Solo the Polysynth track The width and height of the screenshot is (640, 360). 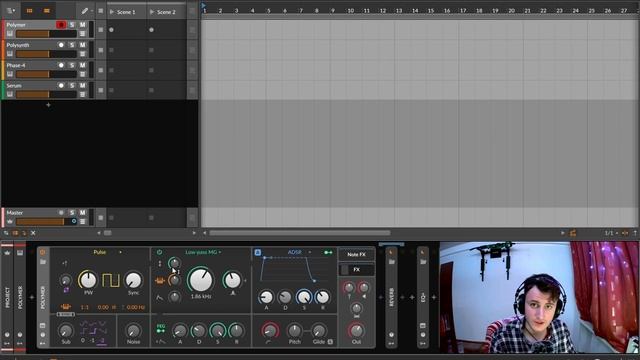click(x=72, y=45)
